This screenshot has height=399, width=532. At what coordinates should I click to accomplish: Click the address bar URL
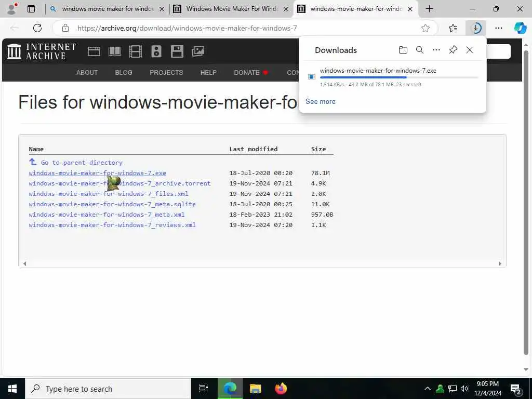[x=187, y=28]
